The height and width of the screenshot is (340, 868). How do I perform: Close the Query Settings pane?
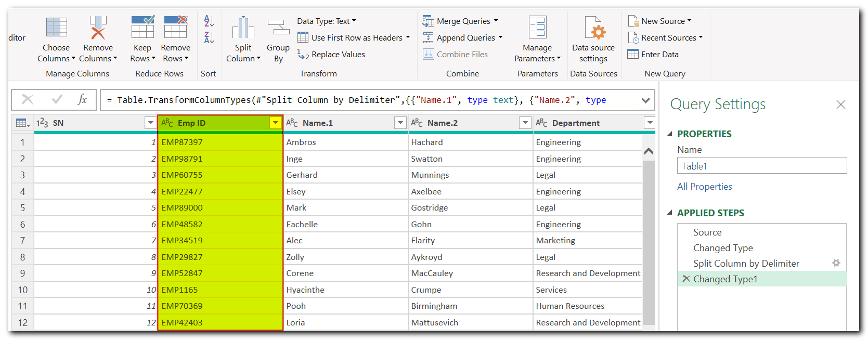841,104
